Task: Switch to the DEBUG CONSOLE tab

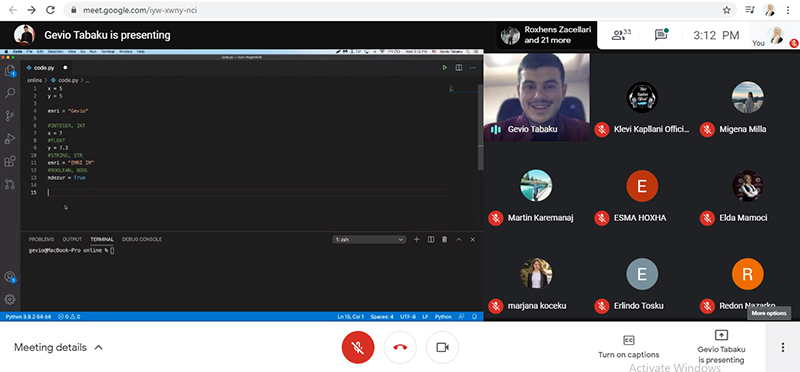Action: pyautogui.click(x=142, y=239)
